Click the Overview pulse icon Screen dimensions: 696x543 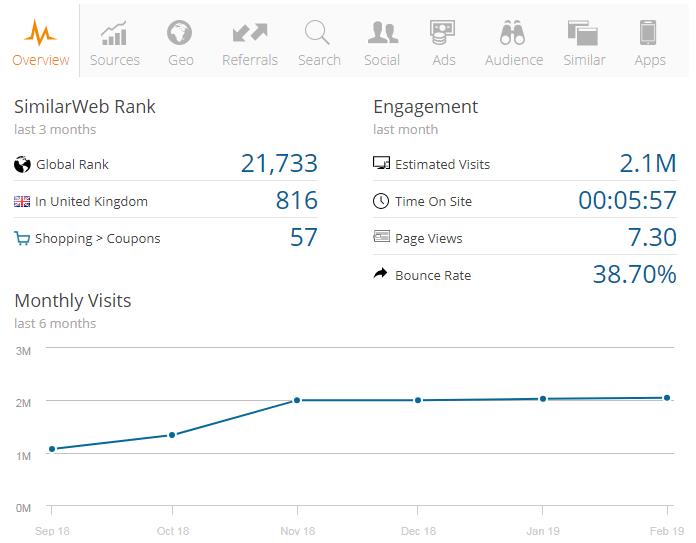coord(41,33)
